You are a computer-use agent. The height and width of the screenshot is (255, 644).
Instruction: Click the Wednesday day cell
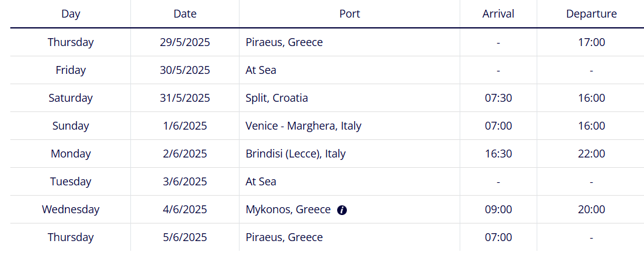click(x=70, y=210)
